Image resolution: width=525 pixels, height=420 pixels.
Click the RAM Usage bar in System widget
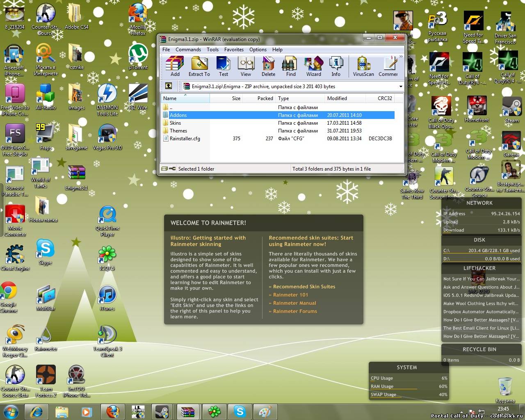click(x=409, y=386)
